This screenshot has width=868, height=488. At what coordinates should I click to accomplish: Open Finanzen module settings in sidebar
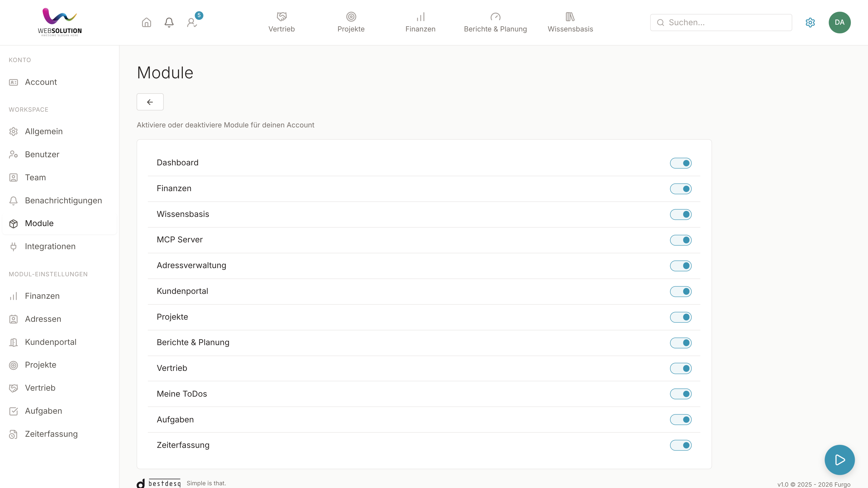pyautogui.click(x=59, y=296)
